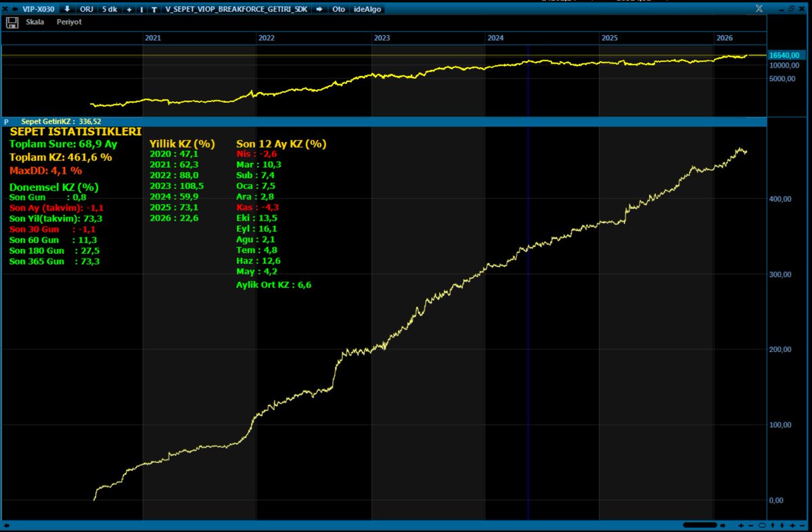
Task: Click the up arrow in bottom bar
Action: [x=773, y=526]
